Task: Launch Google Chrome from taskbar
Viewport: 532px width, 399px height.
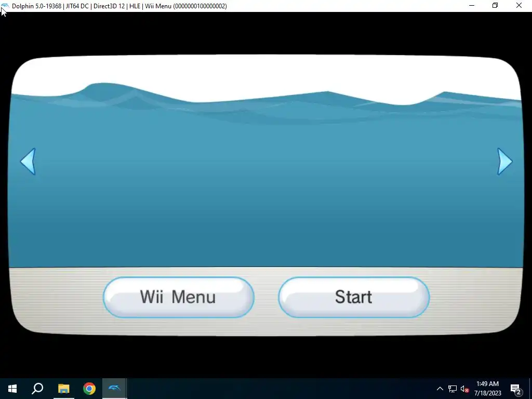Action: point(89,389)
